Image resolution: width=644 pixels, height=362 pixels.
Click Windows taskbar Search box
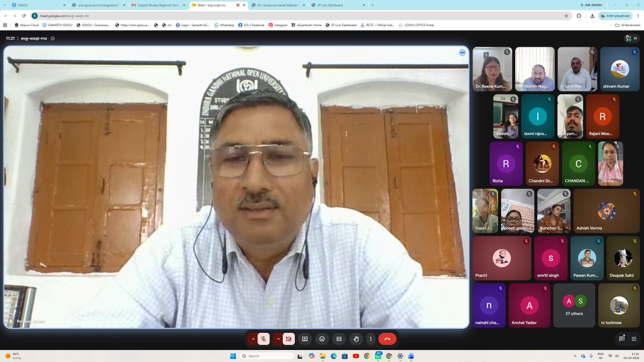[x=267, y=356]
